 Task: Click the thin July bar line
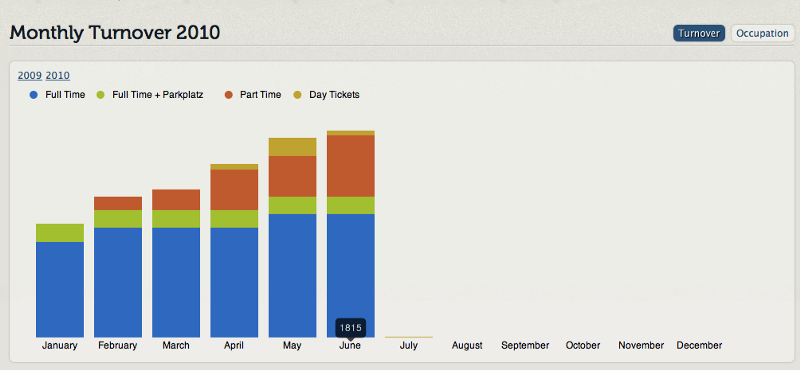pos(409,337)
